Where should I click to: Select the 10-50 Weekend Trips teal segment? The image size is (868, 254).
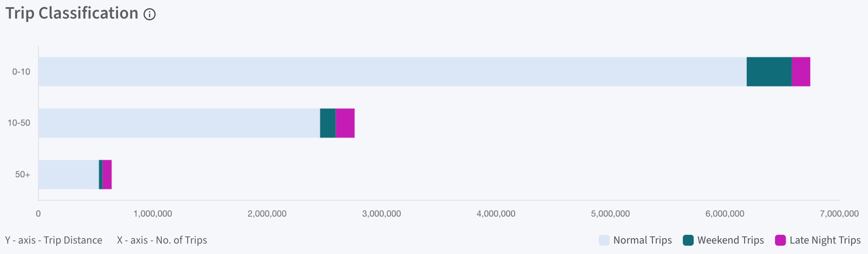[x=328, y=123]
